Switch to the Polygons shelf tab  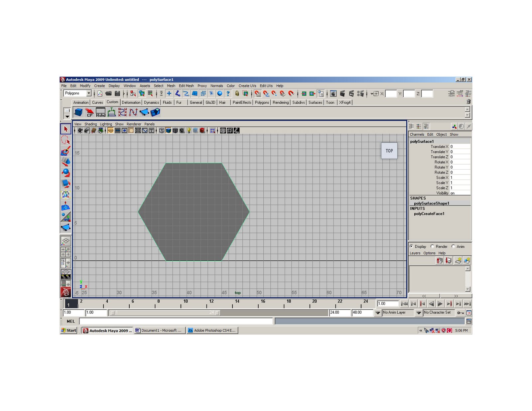coord(262,102)
